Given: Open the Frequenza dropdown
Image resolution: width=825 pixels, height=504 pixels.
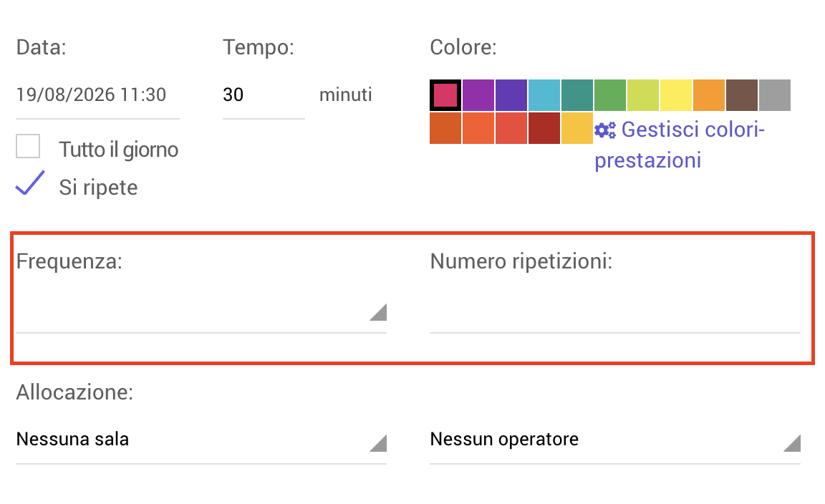Looking at the screenshot, I should 201,313.
